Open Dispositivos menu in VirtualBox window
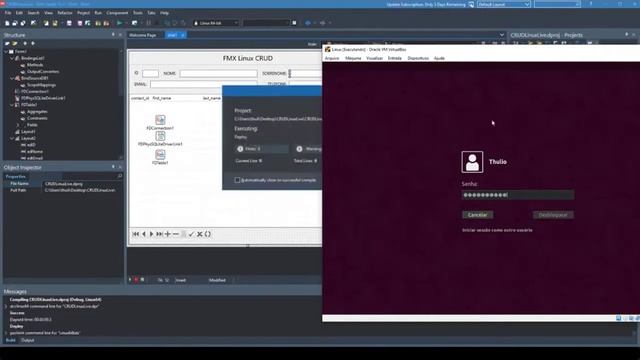The image size is (640, 360). tap(418, 58)
